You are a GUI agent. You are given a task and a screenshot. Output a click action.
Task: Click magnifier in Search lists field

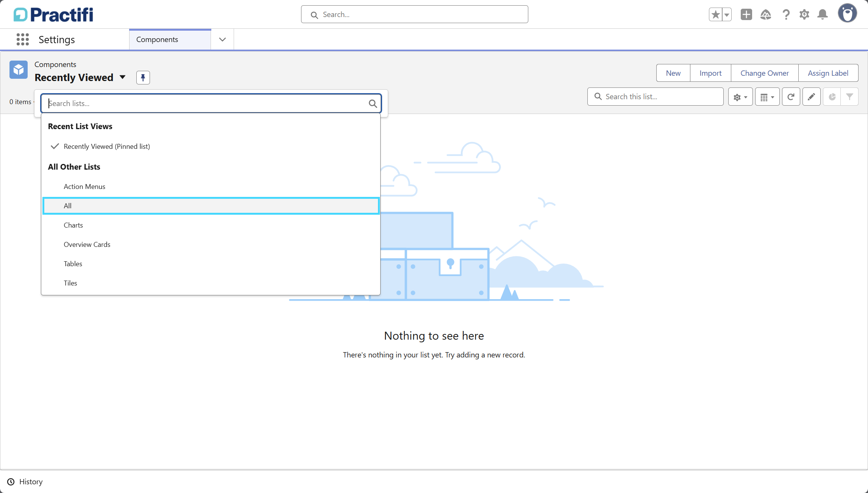click(373, 103)
